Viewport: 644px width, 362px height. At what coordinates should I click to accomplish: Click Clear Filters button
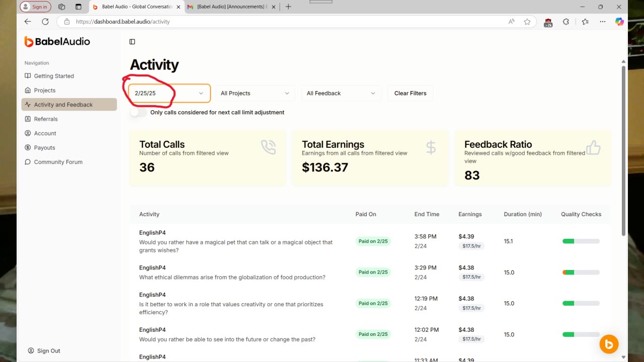(410, 93)
